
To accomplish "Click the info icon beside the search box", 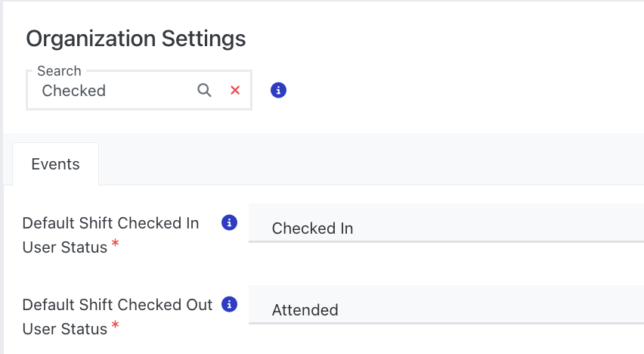I will pos(278,90).
